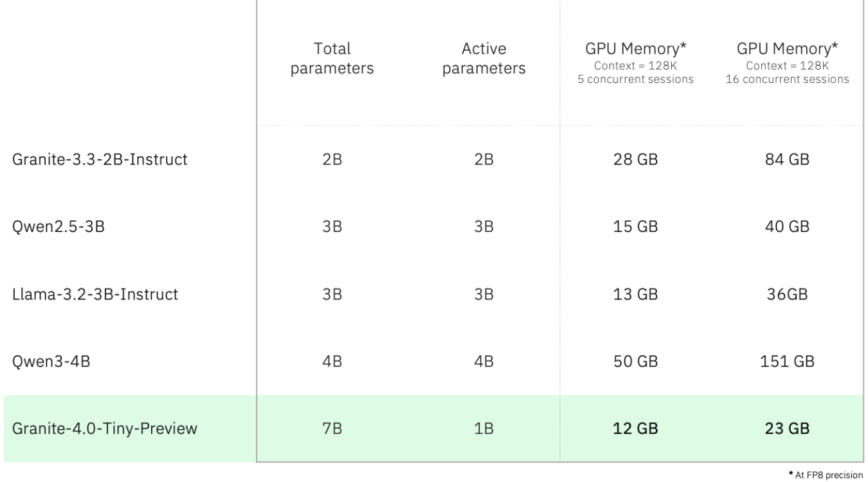Select the 1B active parameters cell
This screenshot has height=482, width=868.
(x=484, y=429)
